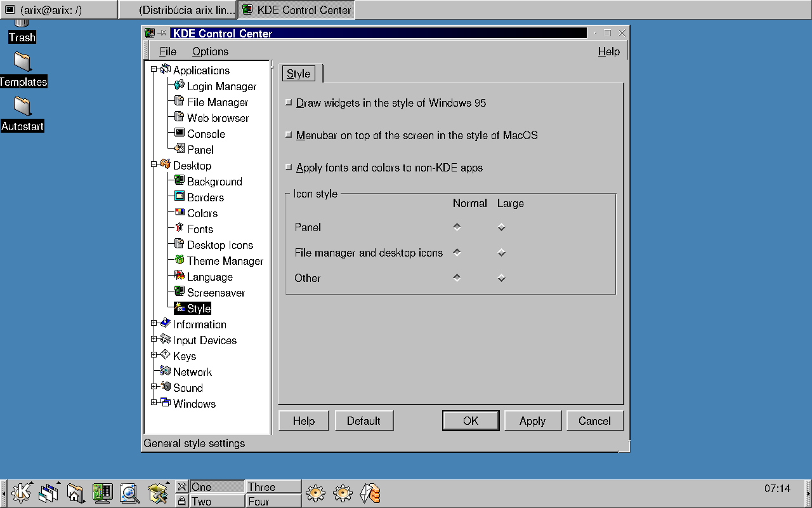This screenshot has width=812, height=508.
Task: Switch to virtual desktop Two
Action: click(217, 502)
